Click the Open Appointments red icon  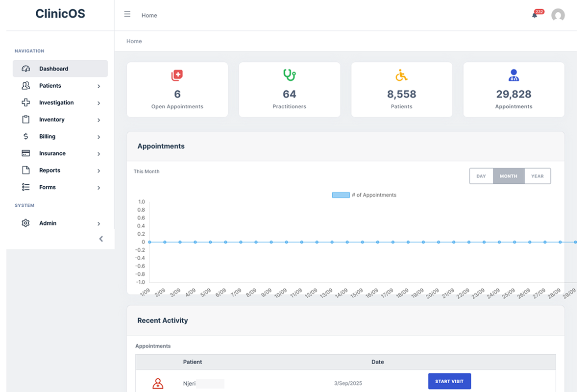[177, 75]
